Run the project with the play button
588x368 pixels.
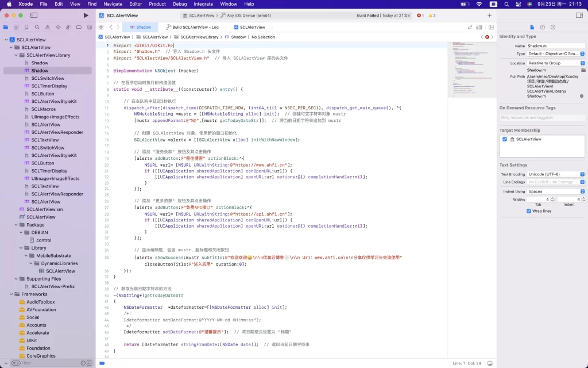point(86,16)
